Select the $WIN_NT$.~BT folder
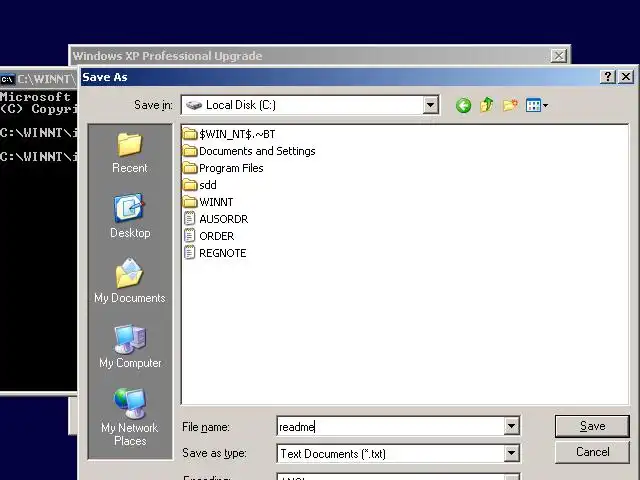This screenshot has width=640, height=480. 229,134
